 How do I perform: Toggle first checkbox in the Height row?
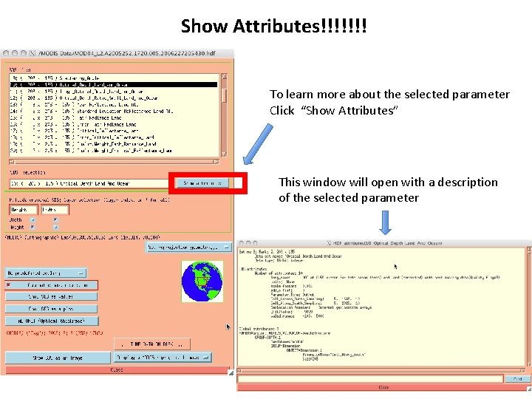(33, 227)
